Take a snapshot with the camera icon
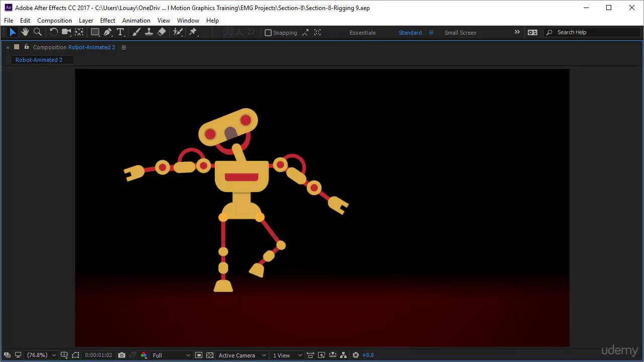This screenshot has width=644, height=362. tap(122, 355)
